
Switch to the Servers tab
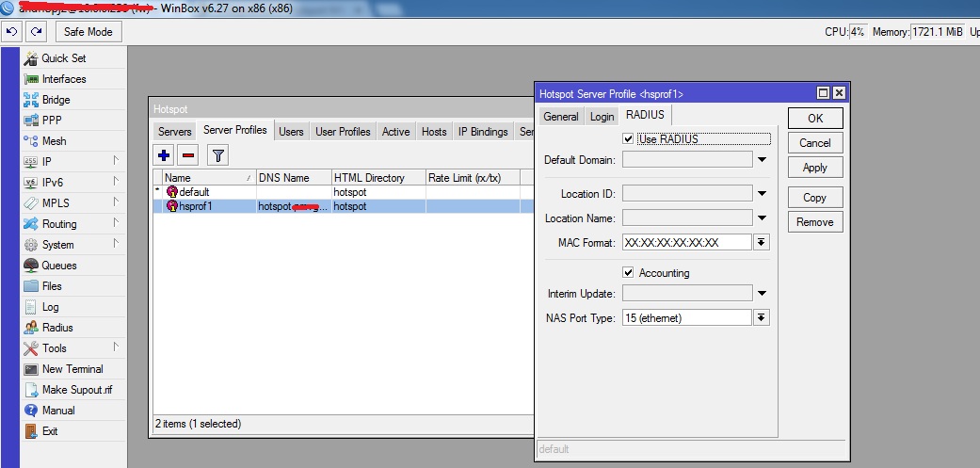point(174,132)
